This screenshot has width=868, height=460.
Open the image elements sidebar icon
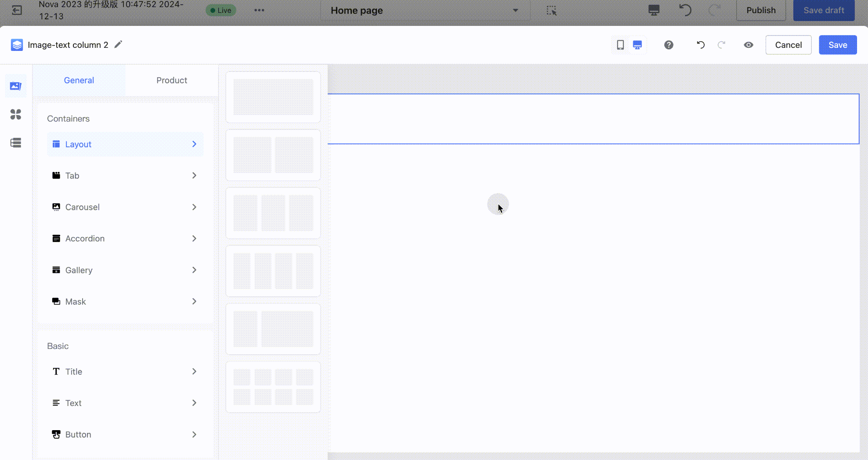click(16, 86)
